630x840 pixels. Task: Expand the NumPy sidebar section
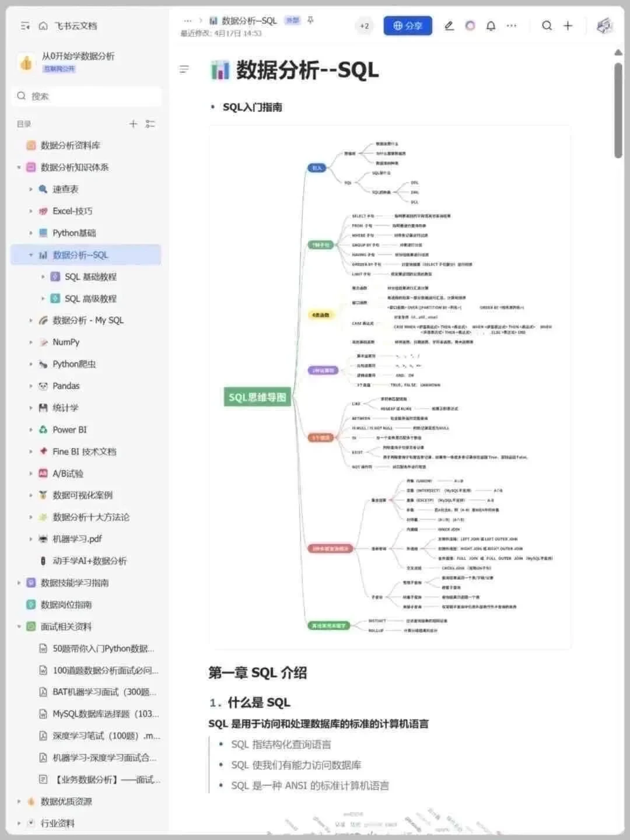30,342
